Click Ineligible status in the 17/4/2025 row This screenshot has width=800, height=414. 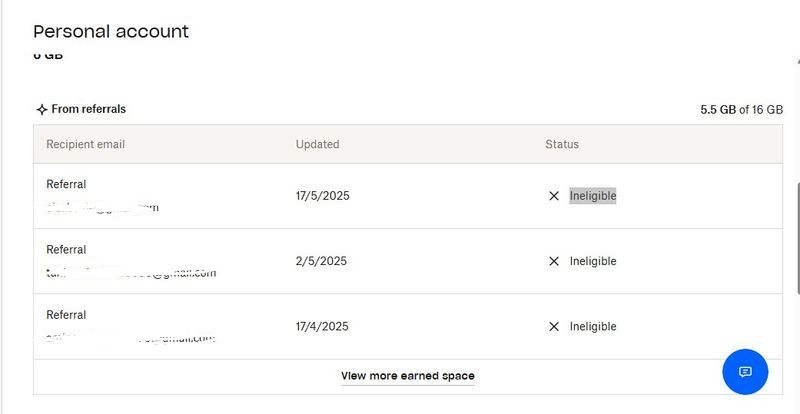tap(593, 326)
